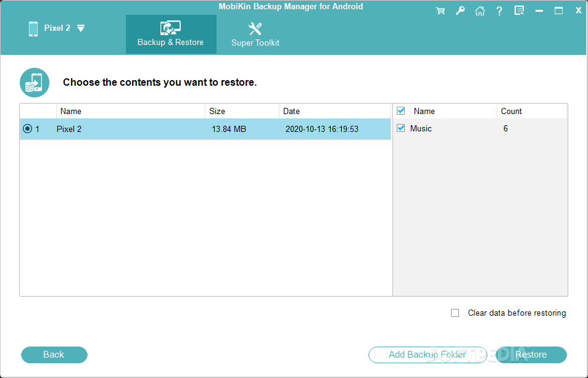Open the shopping cart purchase icon
The height and width of the screenshot is (378, 588).
pyautogui.click(x=441, y=10)
